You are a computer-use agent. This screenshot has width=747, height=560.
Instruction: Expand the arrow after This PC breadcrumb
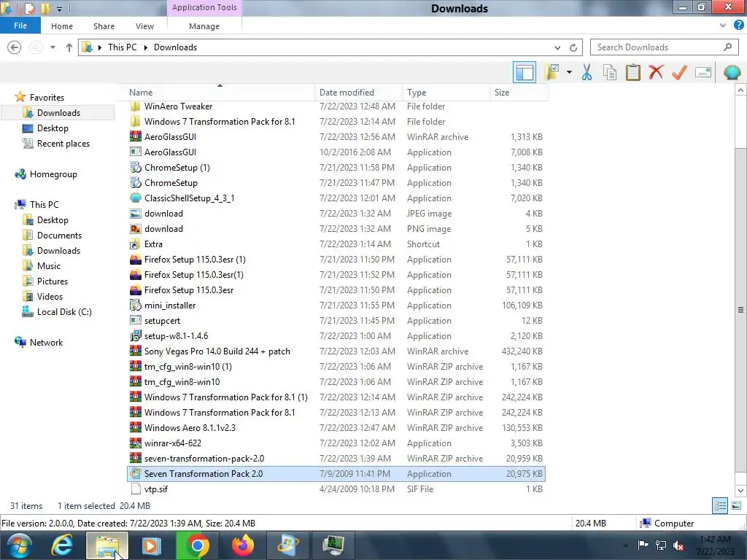pyautogui.click(x=145, y=47)
